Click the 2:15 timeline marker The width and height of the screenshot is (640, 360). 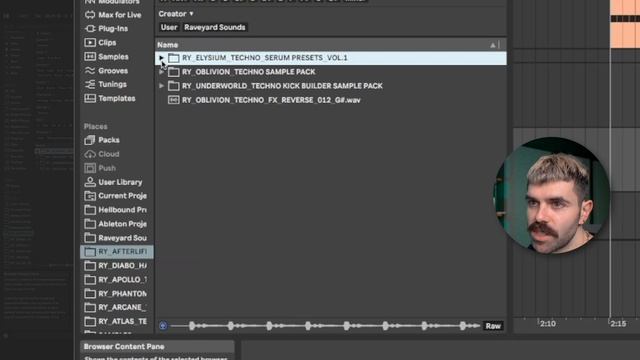click(x=618, y=324)
